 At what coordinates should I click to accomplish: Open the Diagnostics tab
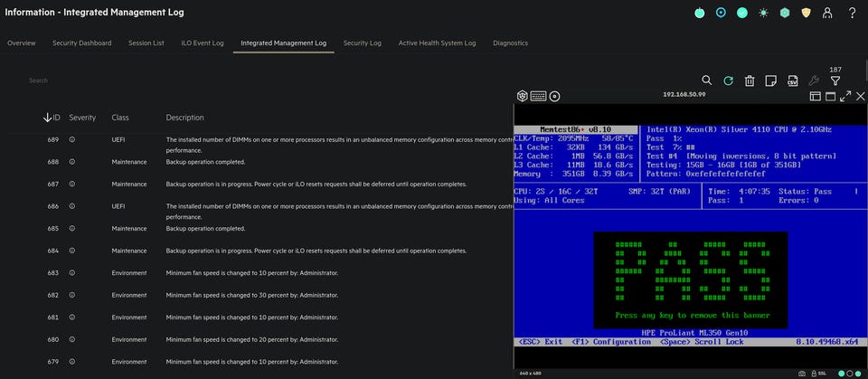(510, 43)
